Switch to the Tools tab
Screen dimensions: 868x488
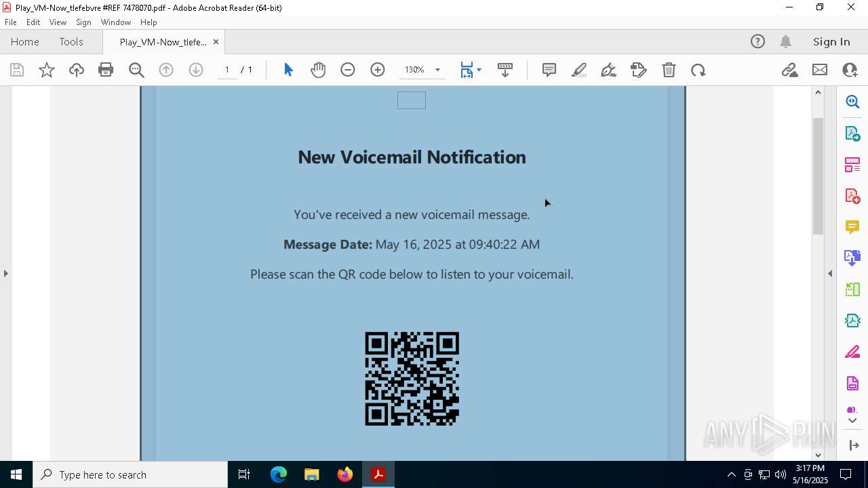pyautogui.click(x=71, y=41)
